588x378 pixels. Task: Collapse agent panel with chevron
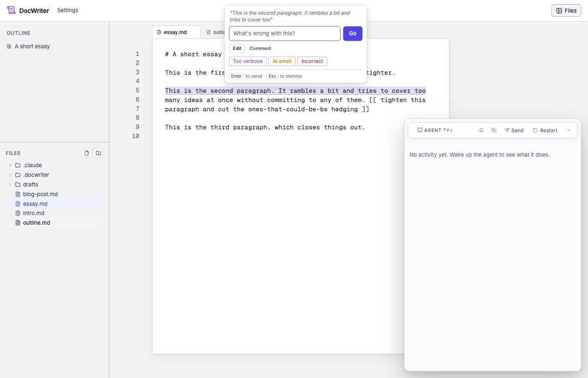pos(569,130)
